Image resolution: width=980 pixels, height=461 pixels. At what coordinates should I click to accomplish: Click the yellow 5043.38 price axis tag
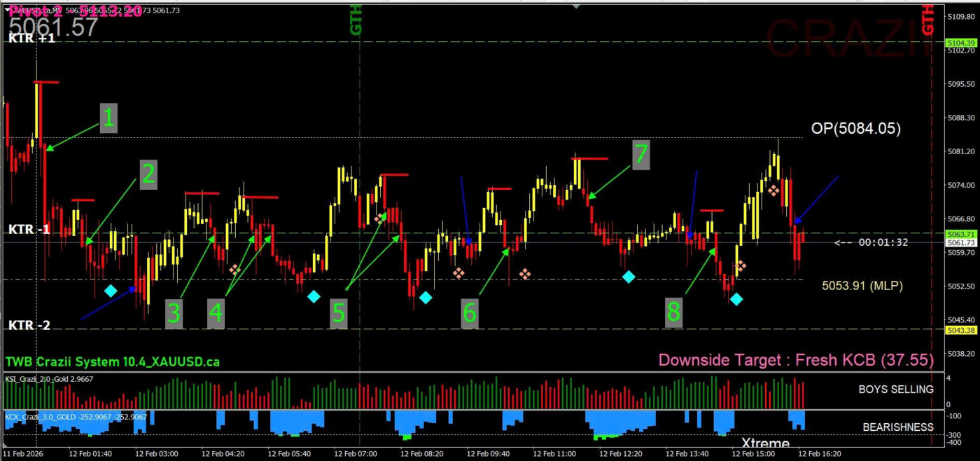coord(960,330)
